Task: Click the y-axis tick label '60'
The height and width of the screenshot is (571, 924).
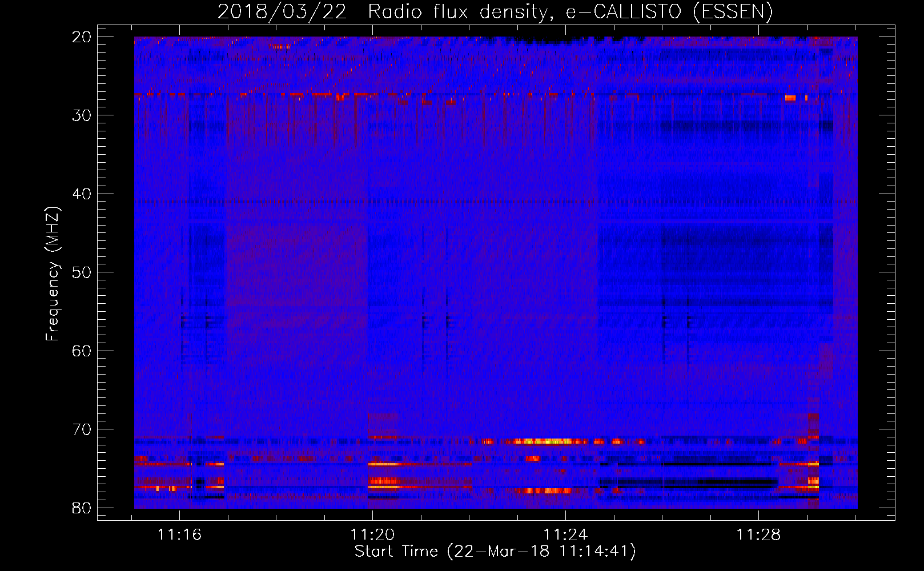Action: pos(82,351)
